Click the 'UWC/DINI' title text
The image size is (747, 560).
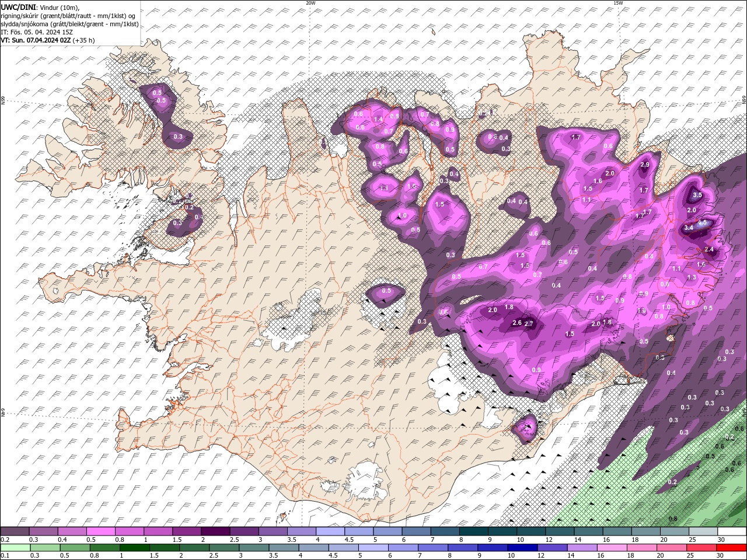click(18, 6)
